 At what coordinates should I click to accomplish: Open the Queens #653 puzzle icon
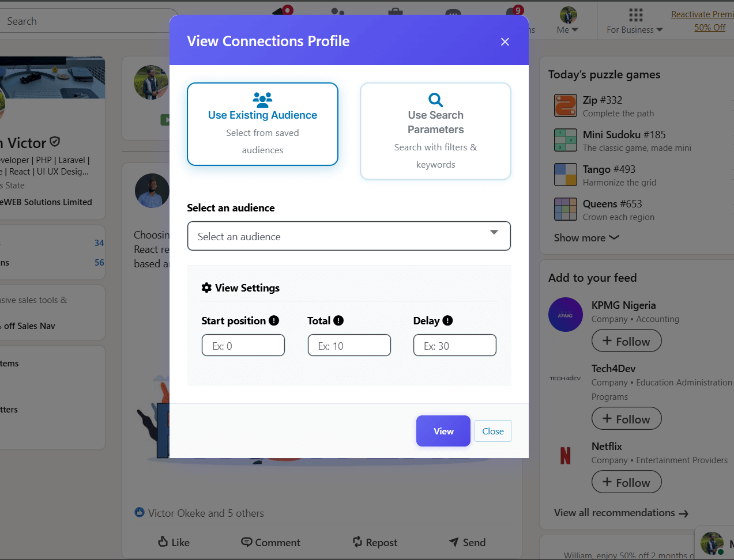tap(565, 210)
